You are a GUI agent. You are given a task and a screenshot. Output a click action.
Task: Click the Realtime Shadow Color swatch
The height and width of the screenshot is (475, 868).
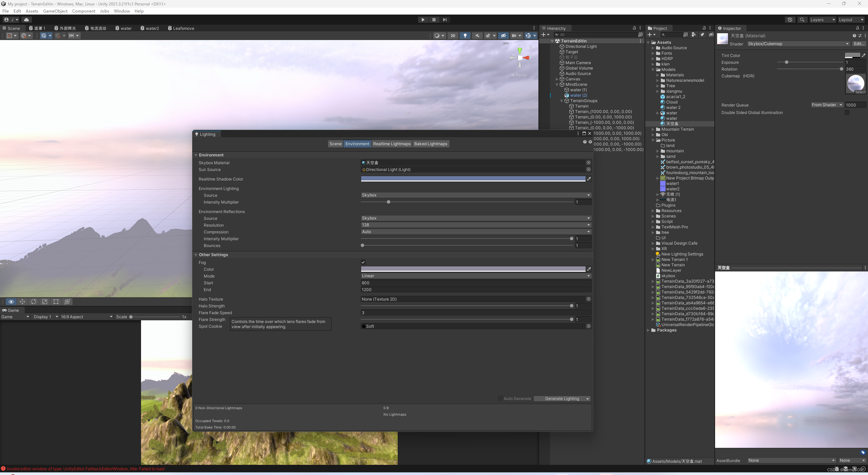(473, 179)
